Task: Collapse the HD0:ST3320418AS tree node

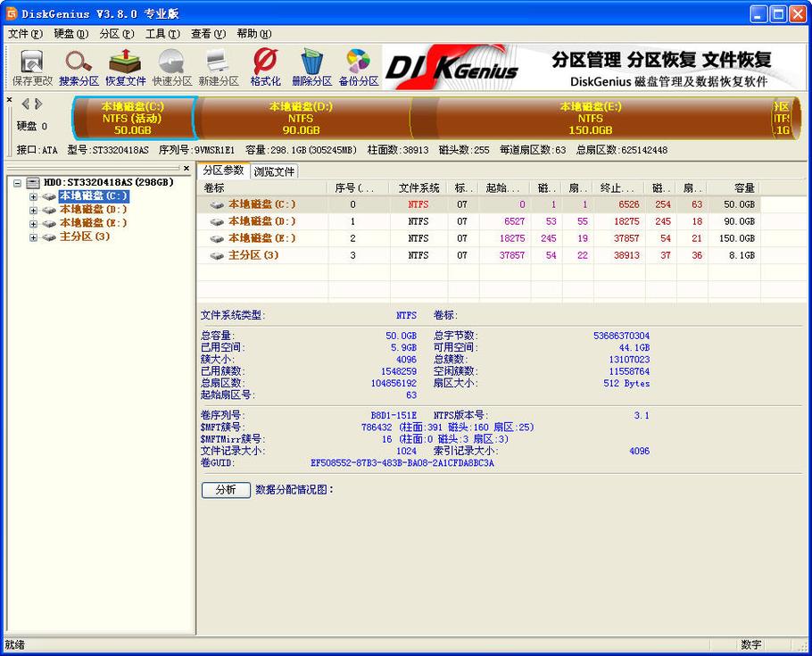Action: (x=18, y=183)
